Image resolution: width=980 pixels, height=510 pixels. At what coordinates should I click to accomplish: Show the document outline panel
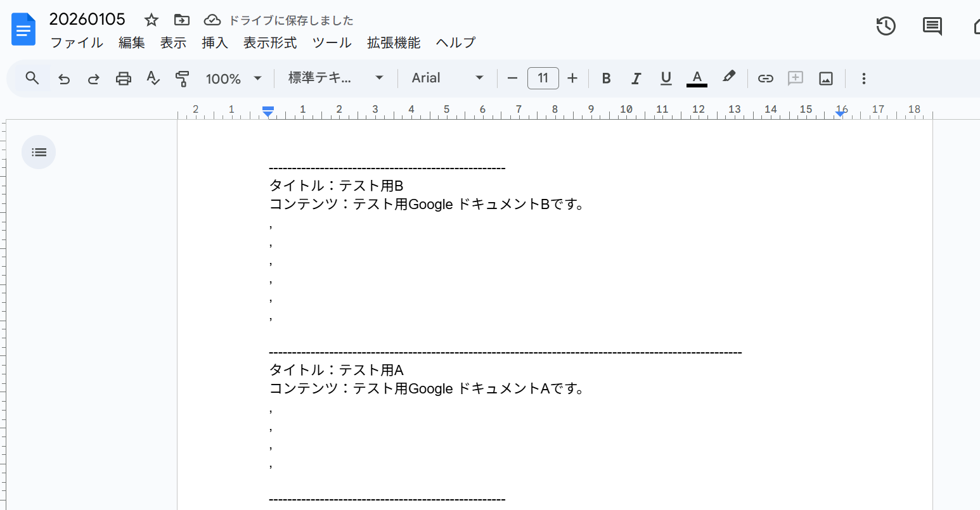[x=39, y=152]
